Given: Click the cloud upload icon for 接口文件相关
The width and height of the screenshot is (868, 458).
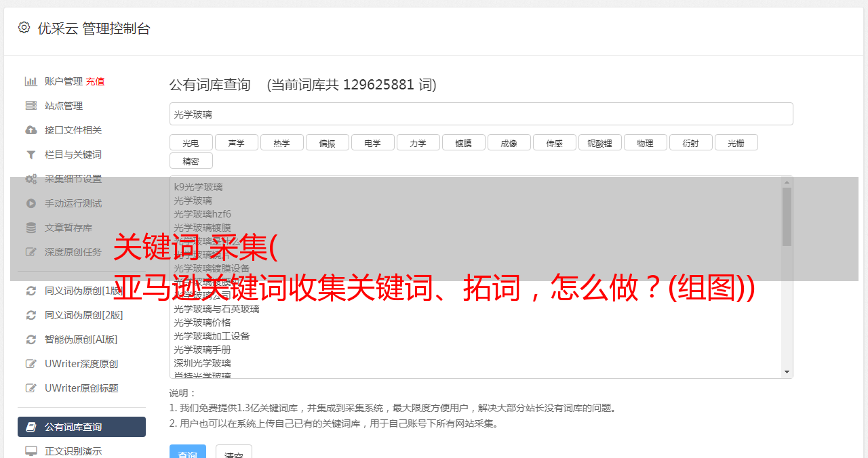Looking at the screenshot, I should point(31,130).
